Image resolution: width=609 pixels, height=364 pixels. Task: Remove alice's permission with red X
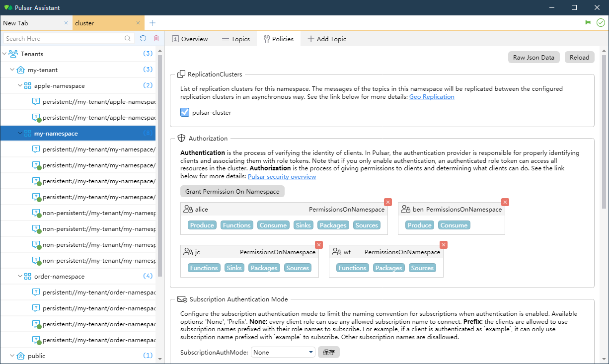coord(388,202)
